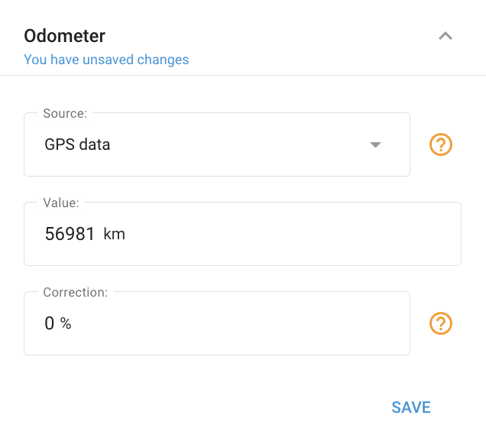Viewport: 486px width, 448px height.
Task: Open the Source dropdown arrow
Action: point(375,144)
